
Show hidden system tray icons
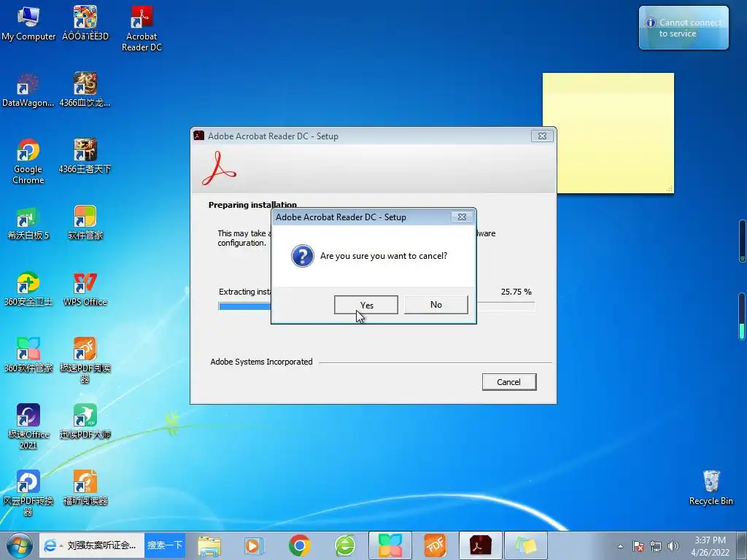point(620,546)
